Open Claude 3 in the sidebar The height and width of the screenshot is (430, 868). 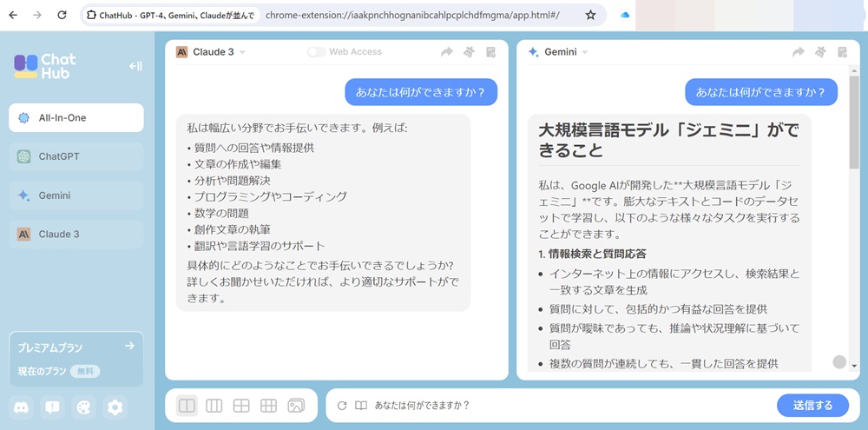(x=76, y=234)
